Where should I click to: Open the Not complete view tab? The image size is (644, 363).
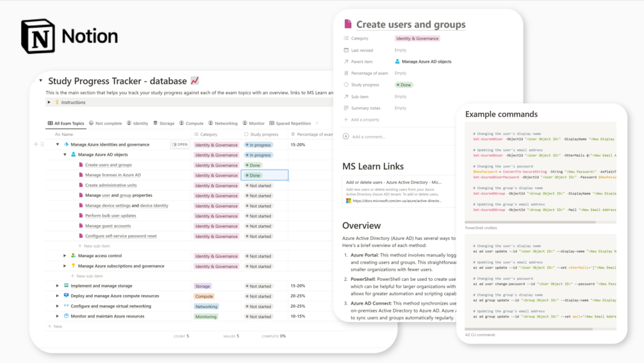(106, 123)
